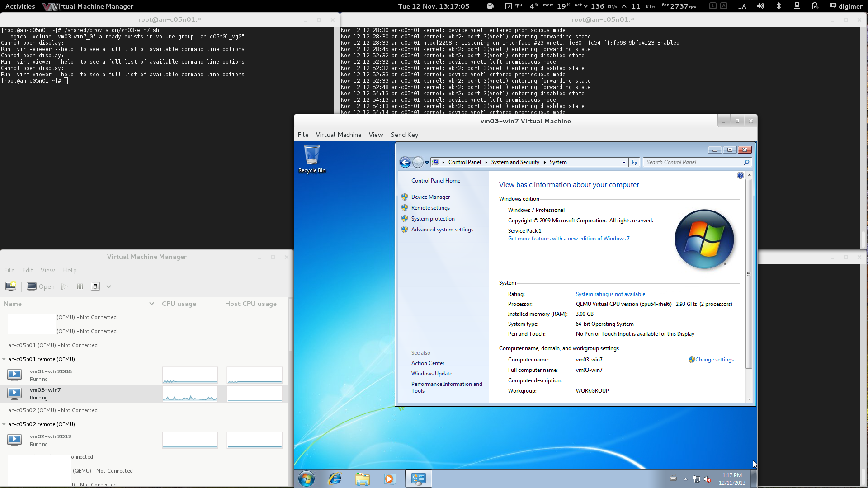Image resolution: width=868 pixels, height=488 pixels.
Task: Open the Control Panel help icon
Action: pos(740,175)
